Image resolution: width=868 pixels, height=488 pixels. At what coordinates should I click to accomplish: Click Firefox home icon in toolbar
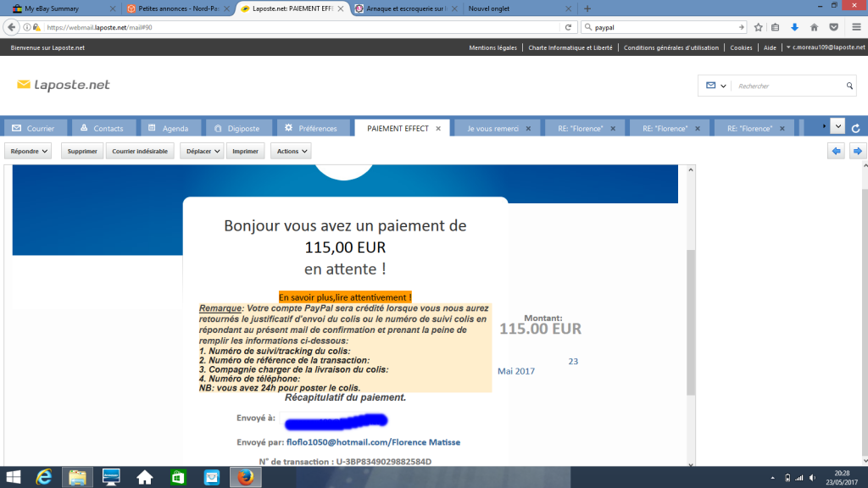[814, 27]
